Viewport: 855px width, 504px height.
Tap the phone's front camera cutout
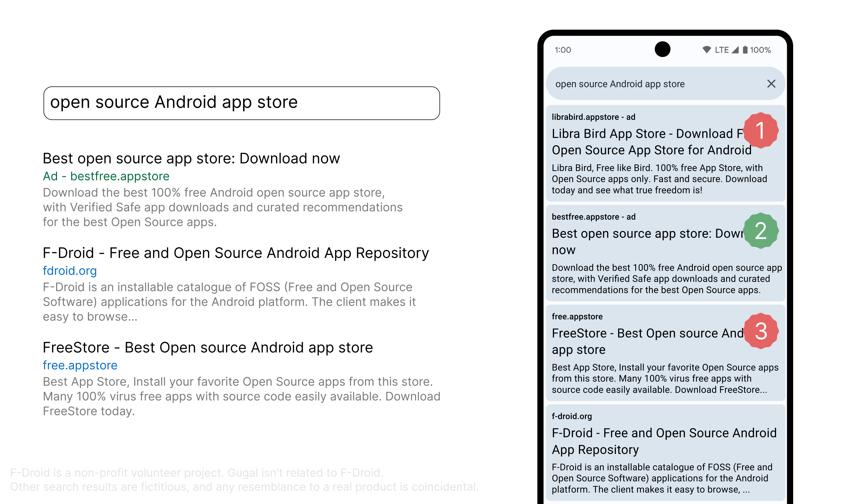(662, 49)
